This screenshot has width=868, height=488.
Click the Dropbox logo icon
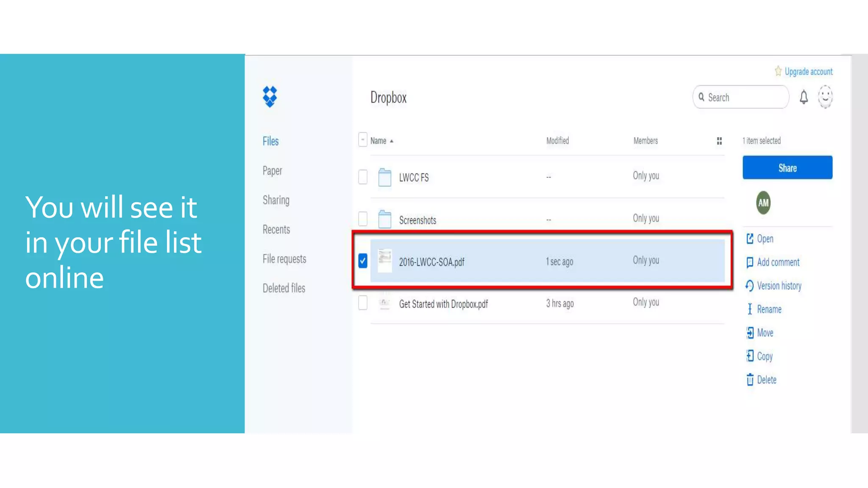tap(270, 97)
